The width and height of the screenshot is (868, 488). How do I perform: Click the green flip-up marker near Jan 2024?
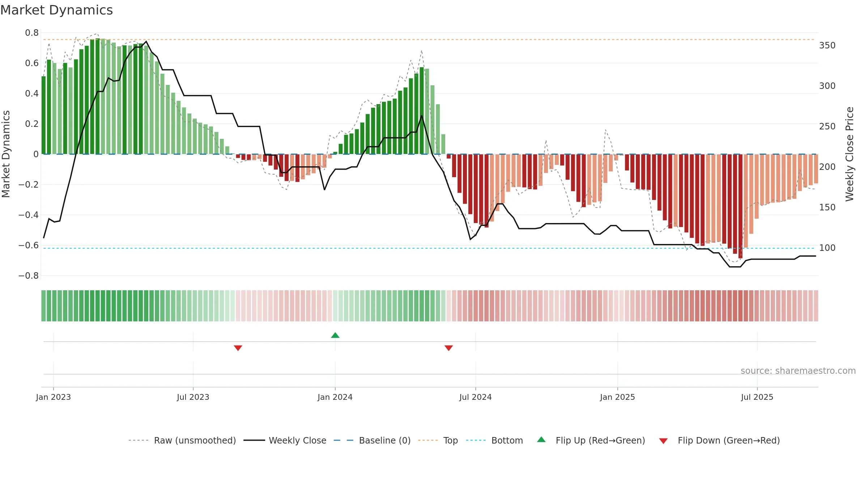(x=335, y=335)
